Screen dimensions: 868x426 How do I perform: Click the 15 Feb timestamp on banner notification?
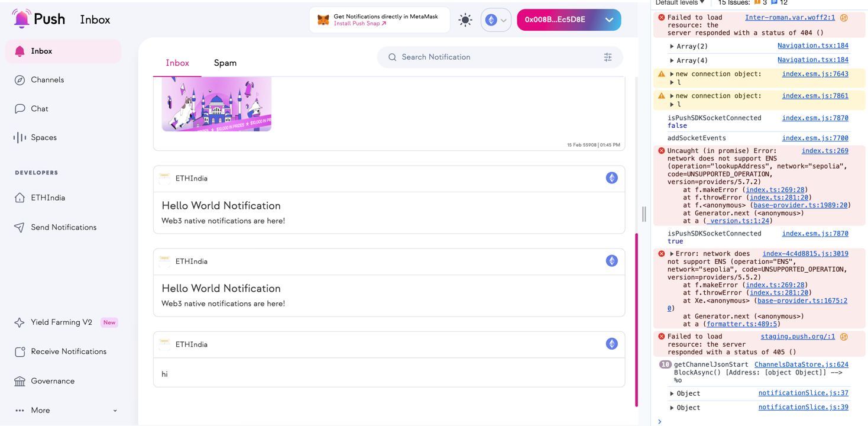[594, 145]
